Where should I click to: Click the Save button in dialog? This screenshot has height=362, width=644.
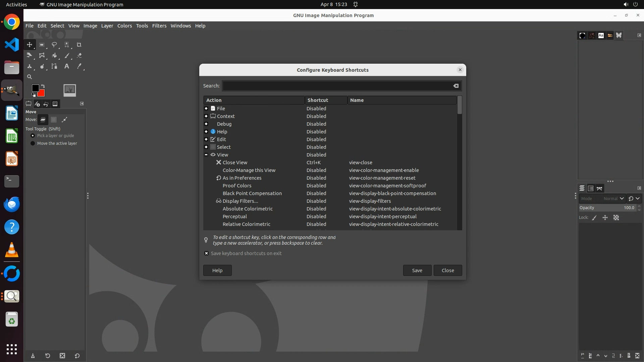(x=417, y=270)
